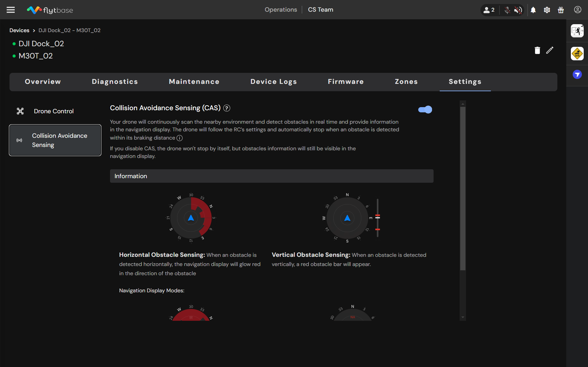Open the gift icon in header
Screen dimensions: 588x367
(x=561, y=10)
